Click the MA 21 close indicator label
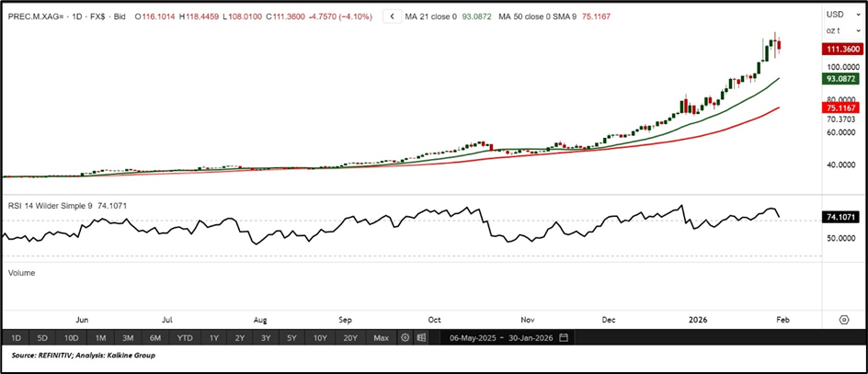The width and height of the screenshot is (868, 374). click(445, 16)
